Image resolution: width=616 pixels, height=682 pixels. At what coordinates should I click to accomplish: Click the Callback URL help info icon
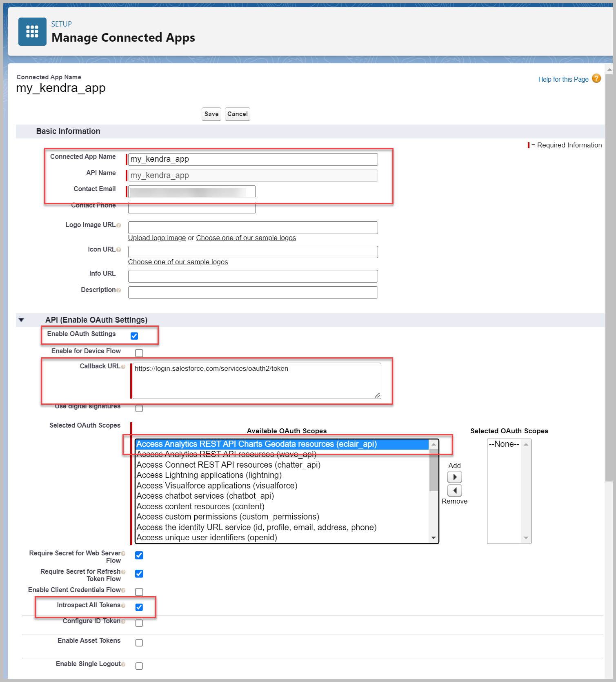123,367
